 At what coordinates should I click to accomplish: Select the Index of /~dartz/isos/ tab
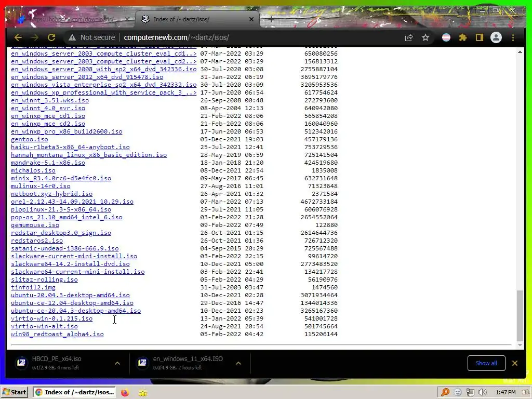pos(197,19)
